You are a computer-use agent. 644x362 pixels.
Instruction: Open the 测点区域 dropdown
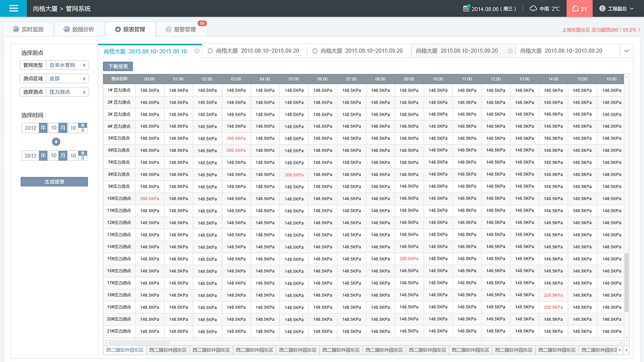point(55,78)
